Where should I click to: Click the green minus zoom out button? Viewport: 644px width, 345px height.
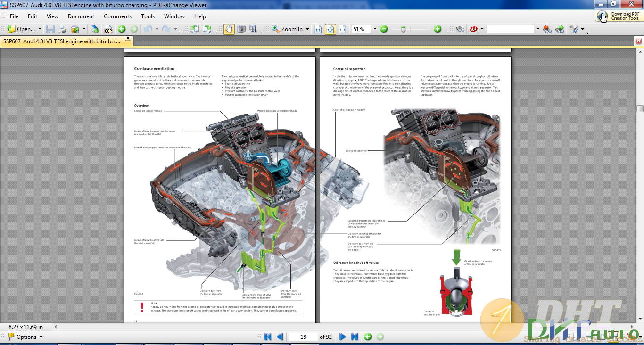tap(384, 29)
